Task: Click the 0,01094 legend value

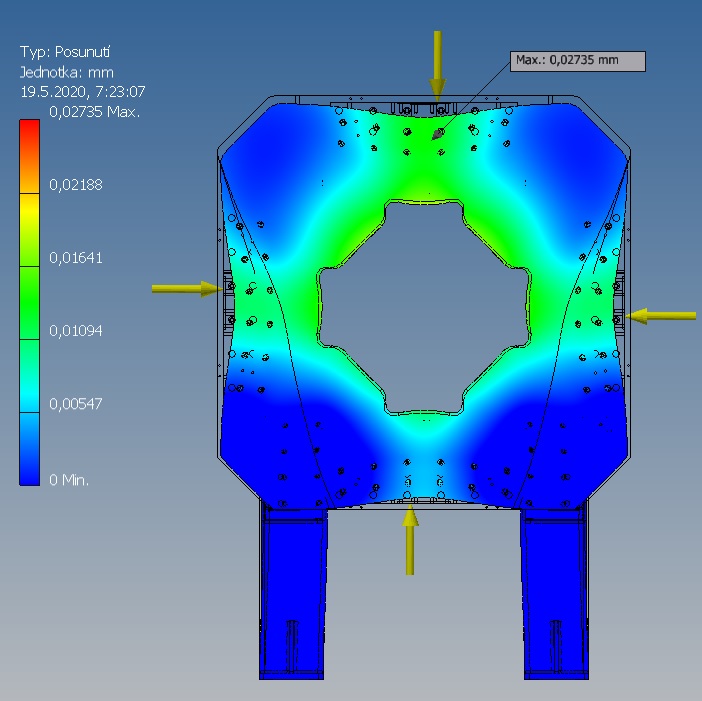Action: coord(76,330)
